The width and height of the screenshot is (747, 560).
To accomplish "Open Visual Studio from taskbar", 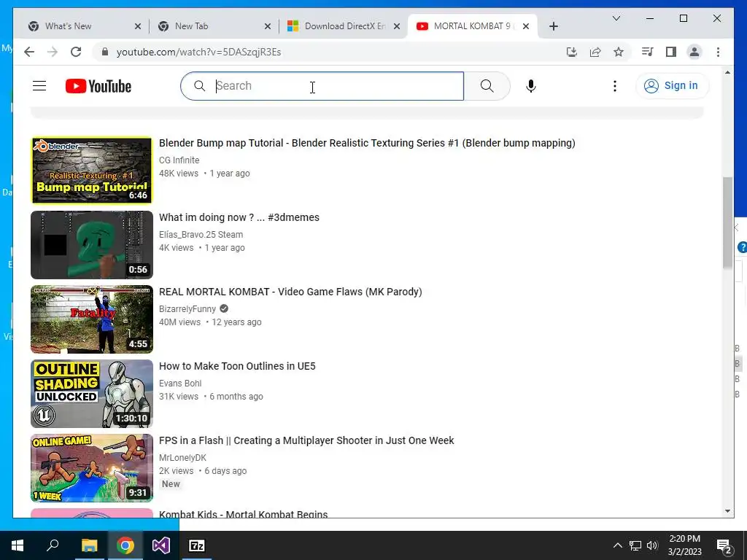I will (161, 545).
